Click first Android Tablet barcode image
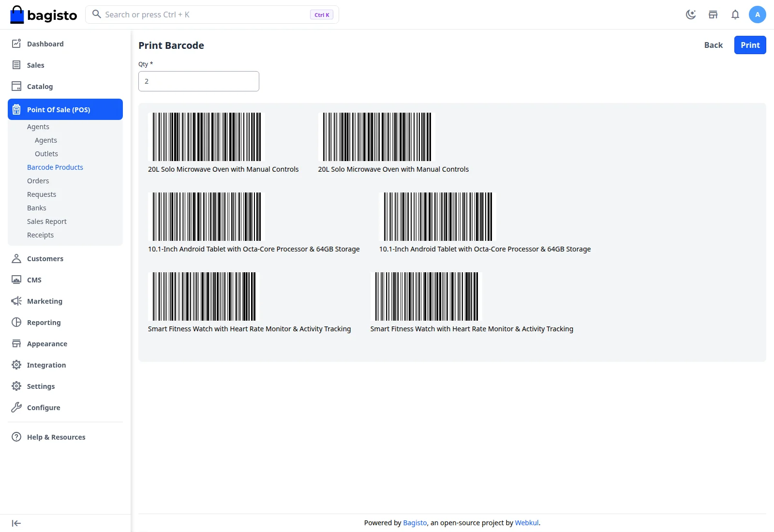Viewport: 774px width, 532px height. [x=207, y=217]
